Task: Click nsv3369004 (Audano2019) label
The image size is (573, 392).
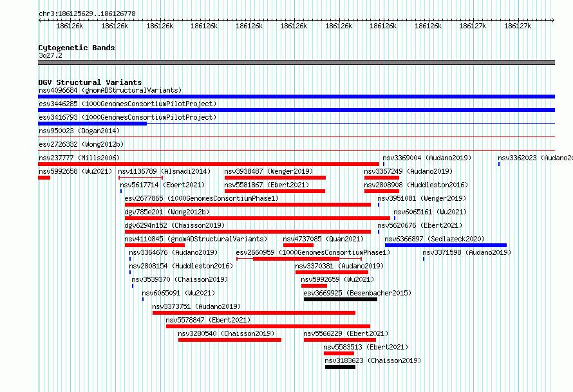Action: (427, 158)
